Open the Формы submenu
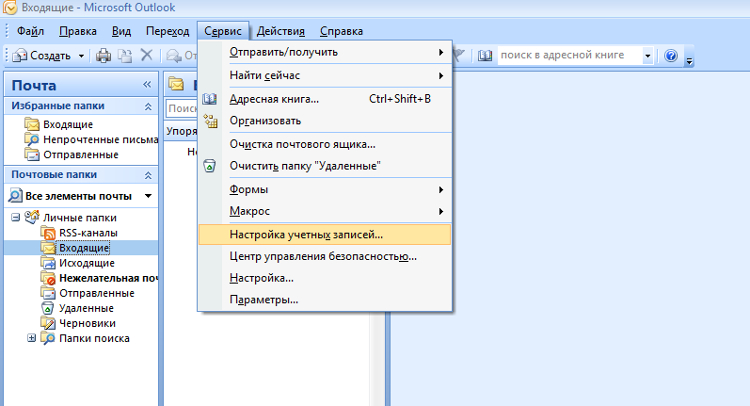Viewport: 750px width, 406px height. [x=325, y=189]
